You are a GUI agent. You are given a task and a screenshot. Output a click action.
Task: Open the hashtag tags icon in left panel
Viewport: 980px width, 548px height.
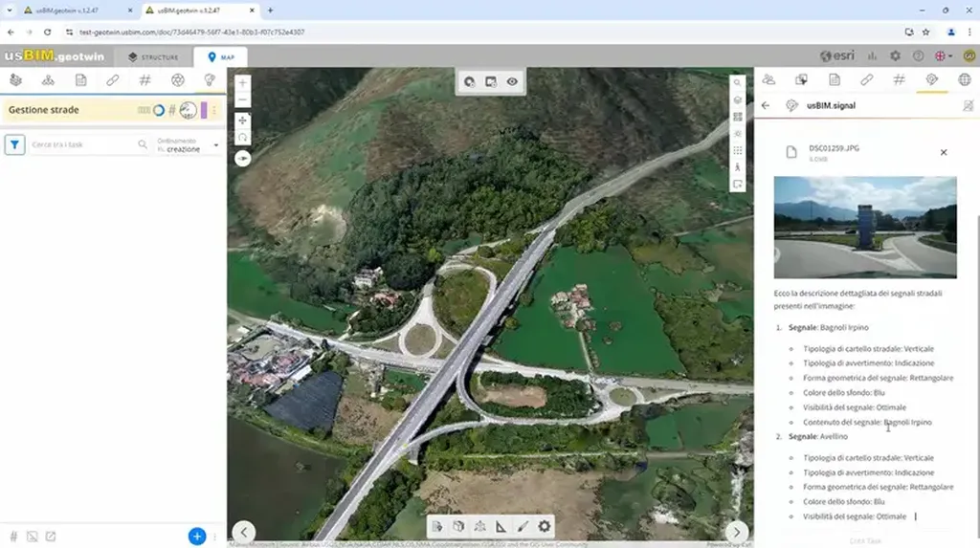click(145, 80)
